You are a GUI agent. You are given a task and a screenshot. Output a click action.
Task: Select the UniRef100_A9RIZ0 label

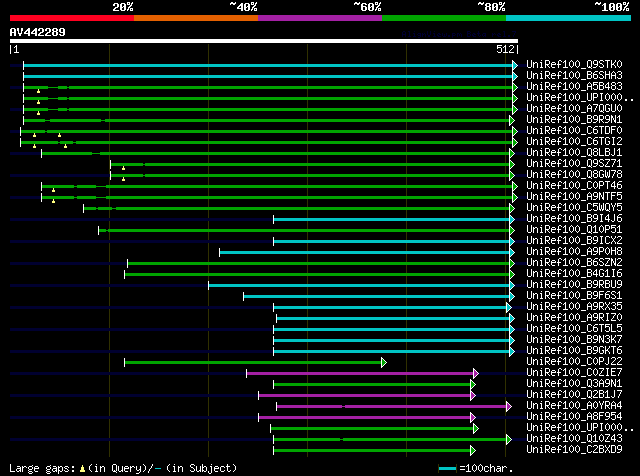point(574,318)
